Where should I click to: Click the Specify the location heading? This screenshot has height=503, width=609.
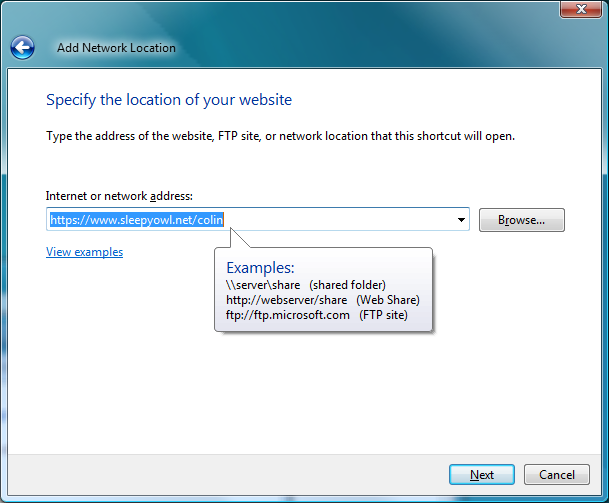(169, 100)
